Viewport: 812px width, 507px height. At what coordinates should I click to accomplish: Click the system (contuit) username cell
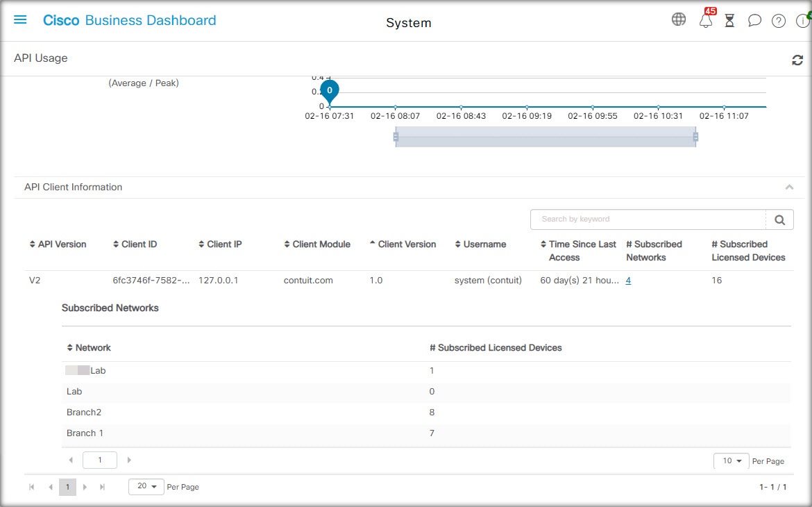tap(489, 281)
